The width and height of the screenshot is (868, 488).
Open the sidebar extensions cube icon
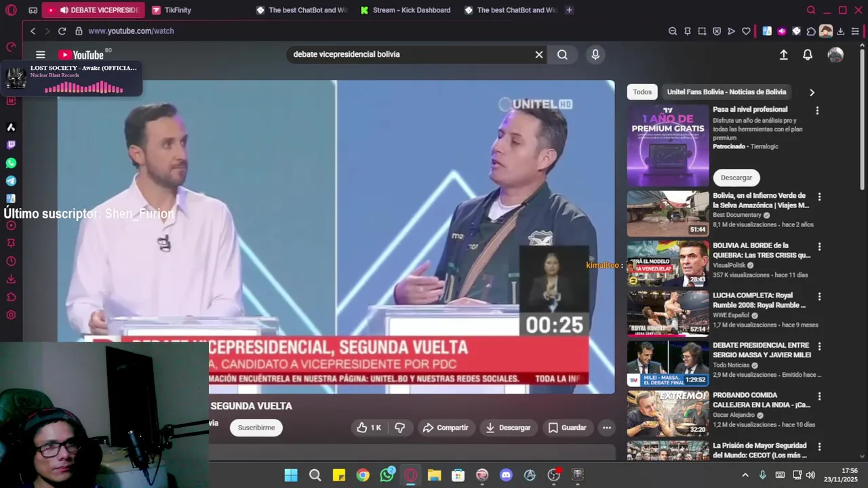(x=11, y=297)
